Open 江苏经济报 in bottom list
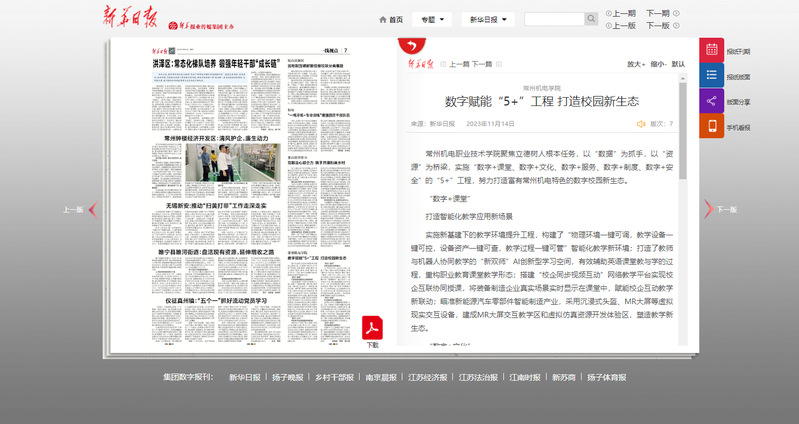The width and height of the screenshot is (799, 424). (x=428, y=378)
